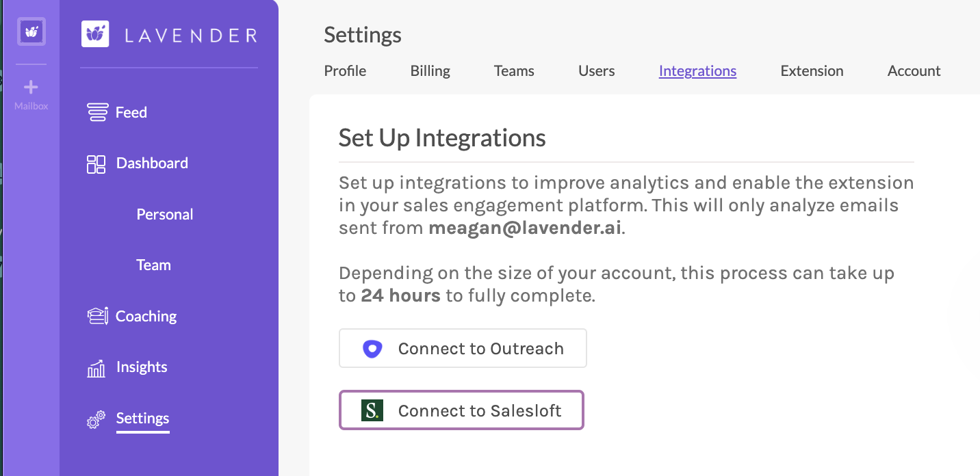This screenshot has width=980, height=476.
Task: Switch to the Teams tab
Action: pyautogui.click(x=514, y=70)
